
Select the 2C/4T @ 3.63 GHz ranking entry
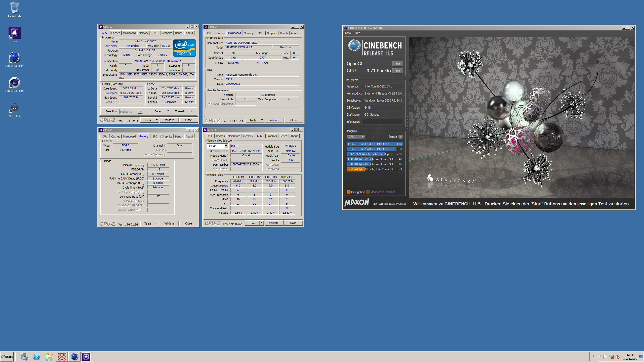(375, 169)
